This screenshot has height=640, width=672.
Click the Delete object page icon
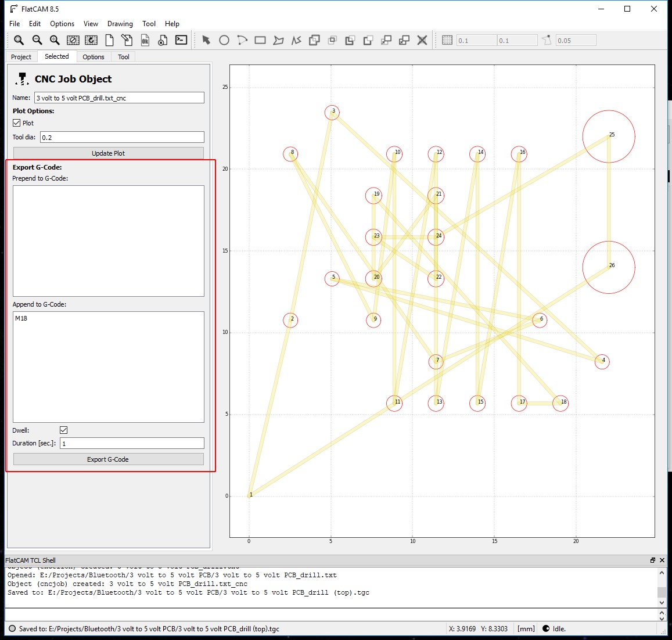(163, 40)
